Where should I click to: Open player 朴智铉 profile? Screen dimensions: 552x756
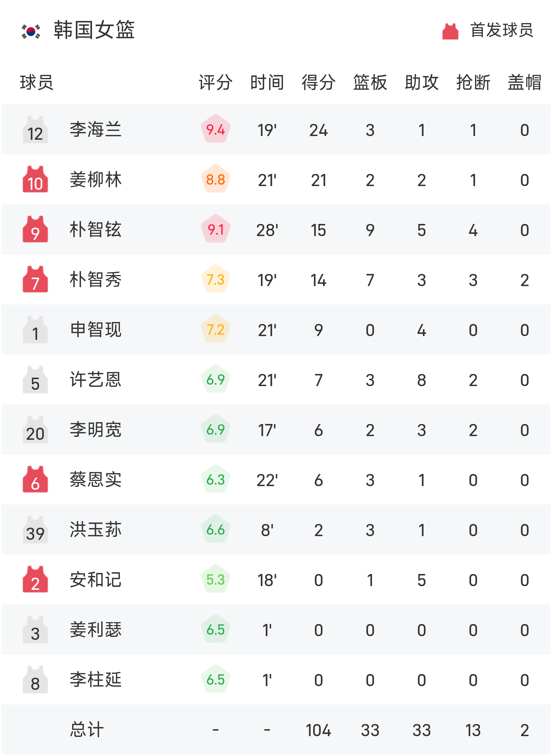click(96, 229)
